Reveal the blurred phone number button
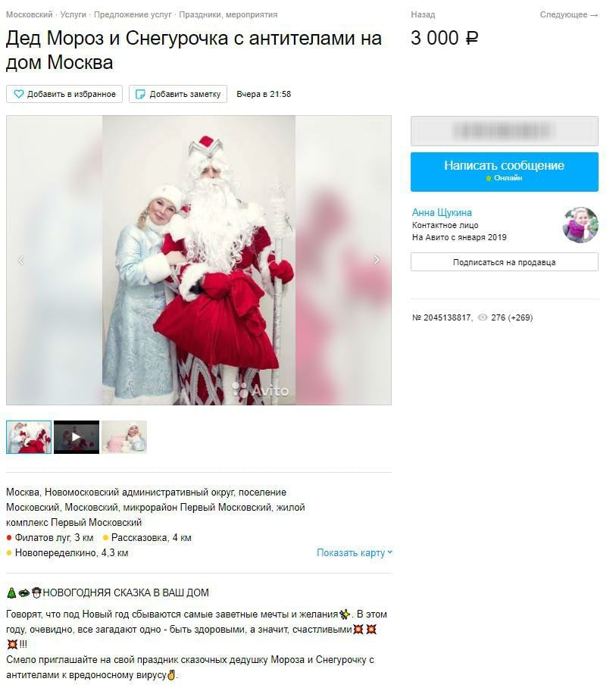 [x=505, y=131]
